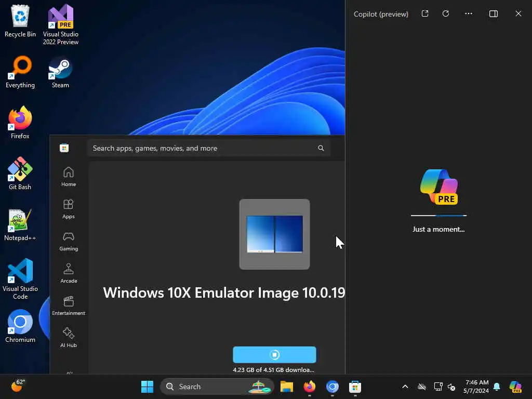Select the Everything desktop shortcut
This screenshot has height=399, width=532.
[x=20, y=72]
